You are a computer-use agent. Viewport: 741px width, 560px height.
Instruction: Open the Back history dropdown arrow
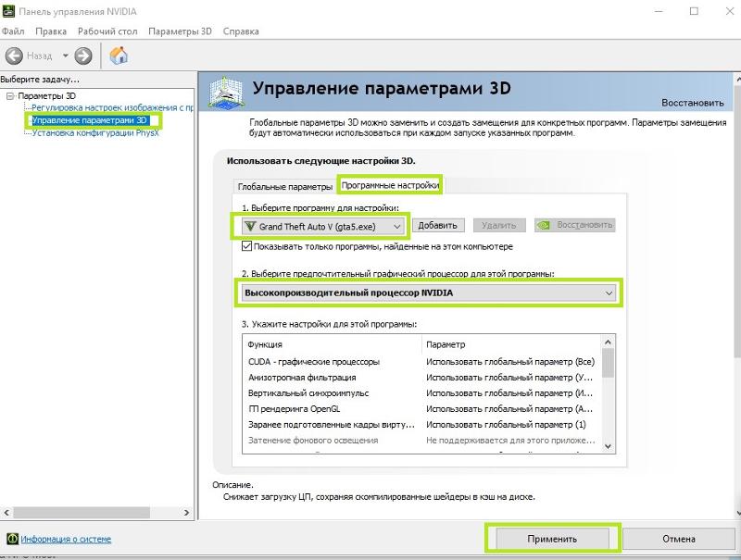65,56
